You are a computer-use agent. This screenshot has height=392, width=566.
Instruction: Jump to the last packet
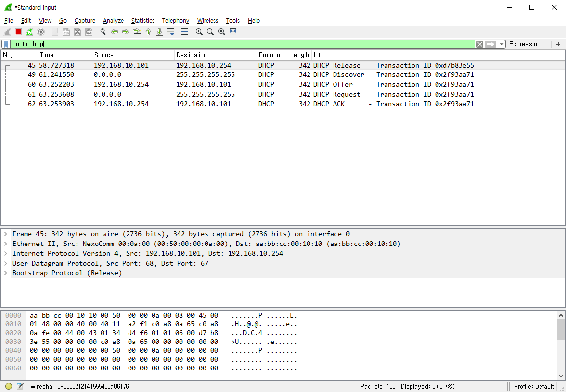click(x=159, y=32)
